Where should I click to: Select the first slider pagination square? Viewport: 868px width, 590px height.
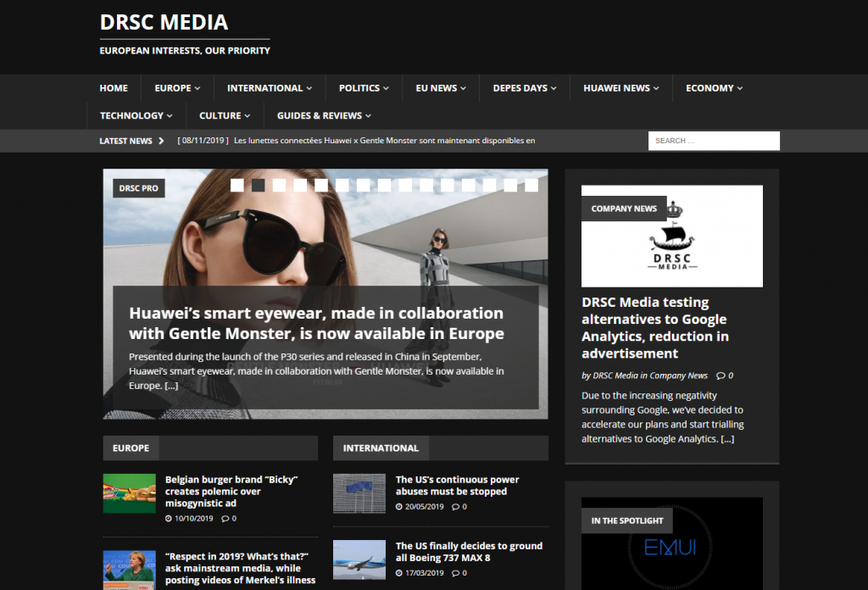237,186
